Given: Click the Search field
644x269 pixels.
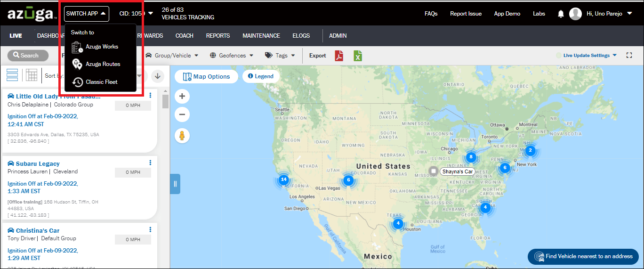Looking at the screenshot, I should pos(28,56).
